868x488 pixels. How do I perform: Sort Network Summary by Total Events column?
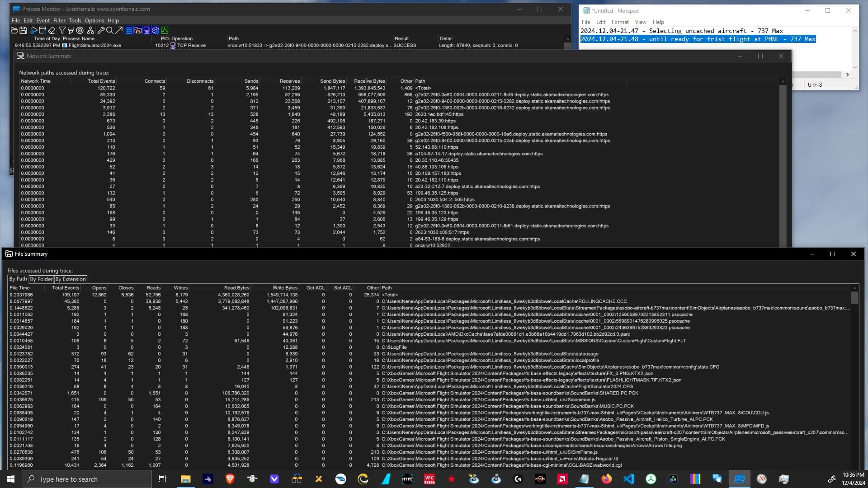pos(93,81)
